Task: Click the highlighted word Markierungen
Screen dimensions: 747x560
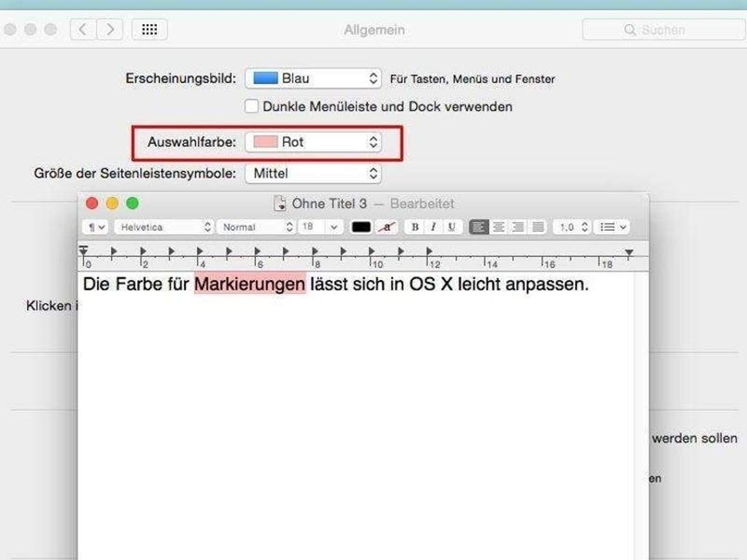Action: click(250, 284)
